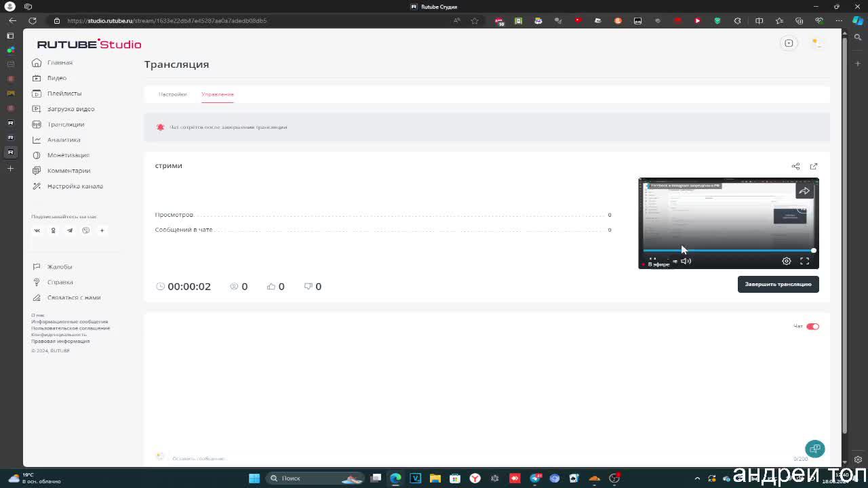Click the browser back arrow
This screenshot has width=868, height=488.
(x=12, y=20)
